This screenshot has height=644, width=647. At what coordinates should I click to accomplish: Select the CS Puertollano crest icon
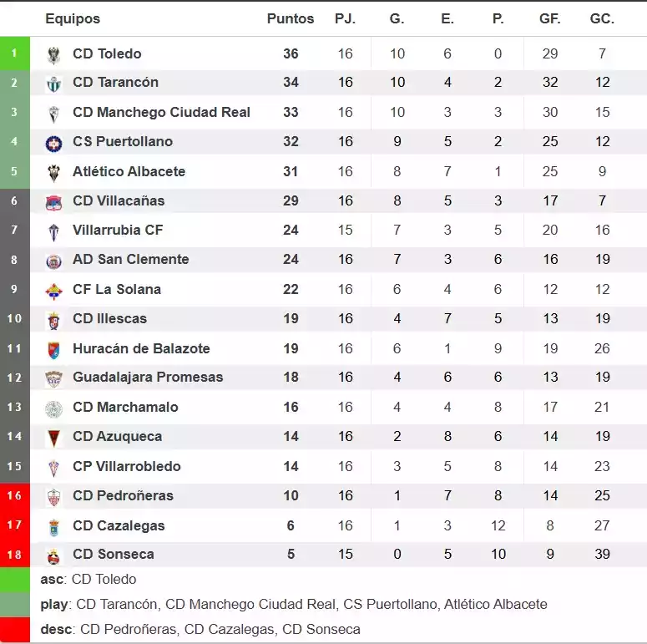point(53,143)
